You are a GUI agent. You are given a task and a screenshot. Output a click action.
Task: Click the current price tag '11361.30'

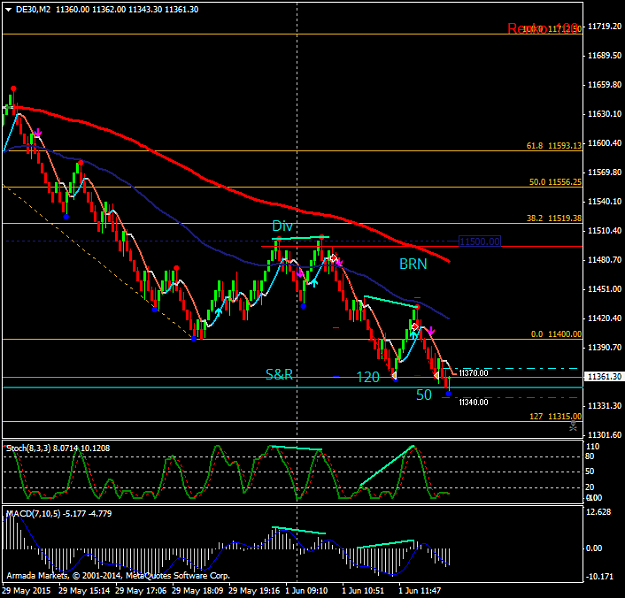604,377
